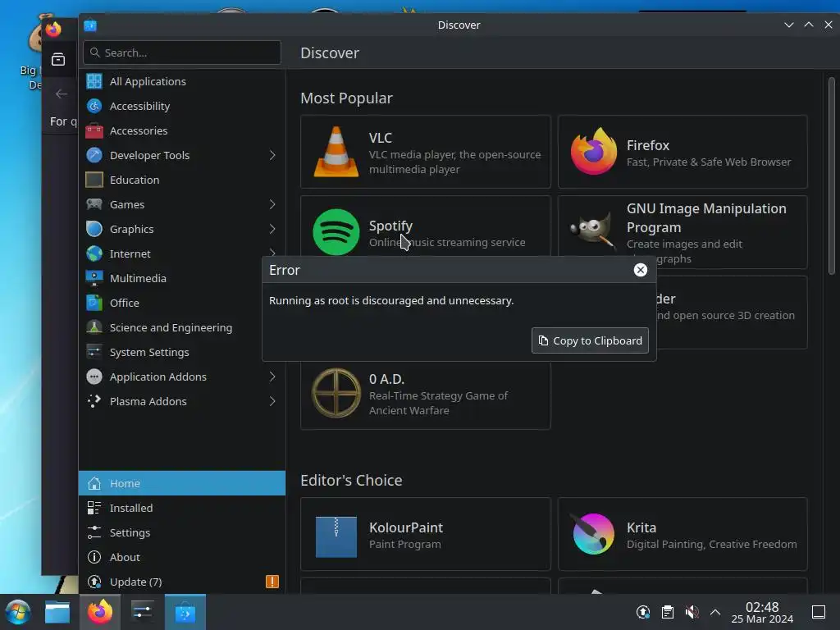Image resolution: width=840 pixels, height=630 pixels.
Task: Open the start menu orb on taskbar
Action: [x=17, y=612]
